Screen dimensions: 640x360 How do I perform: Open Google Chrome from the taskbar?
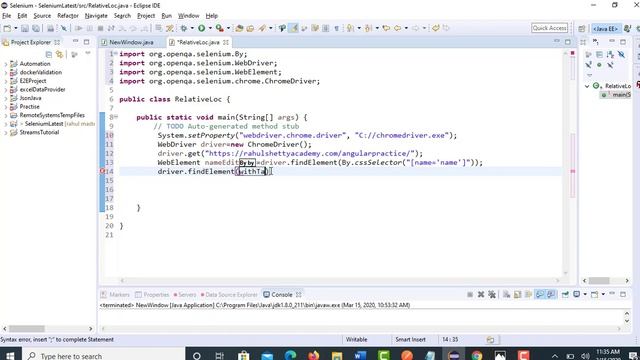point(476,356)
